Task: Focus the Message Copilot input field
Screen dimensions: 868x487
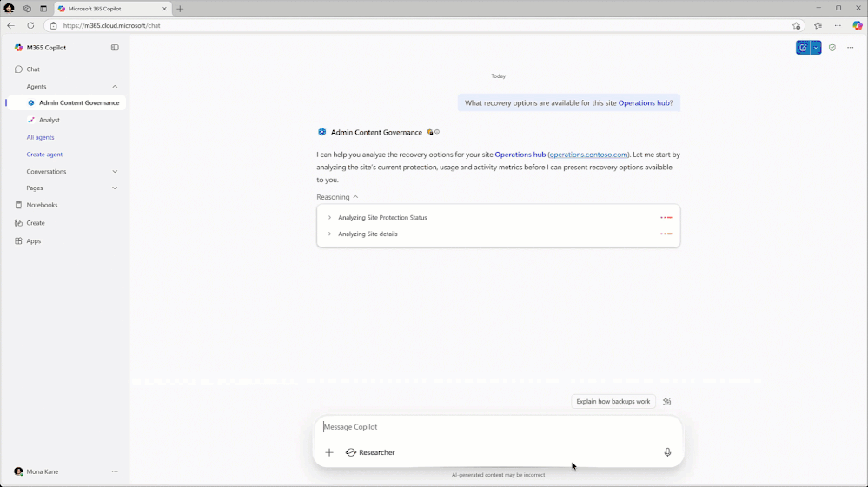Action: click(498, 427)
